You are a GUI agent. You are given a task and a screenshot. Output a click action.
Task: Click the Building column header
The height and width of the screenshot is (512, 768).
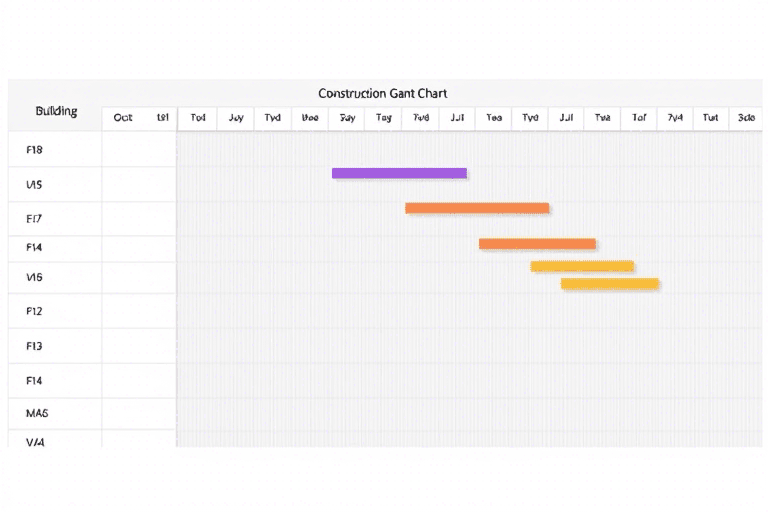coord(56,111)
